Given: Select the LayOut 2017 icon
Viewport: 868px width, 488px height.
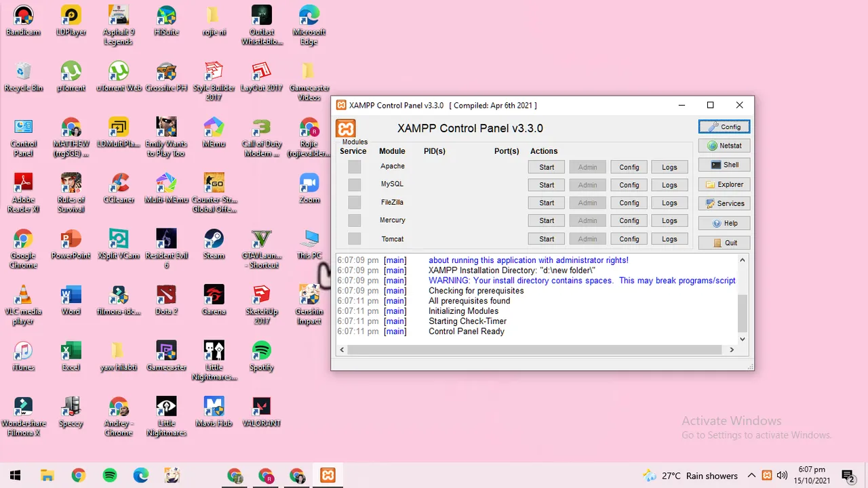Looking at the screenshot, I should coord(262,77).
